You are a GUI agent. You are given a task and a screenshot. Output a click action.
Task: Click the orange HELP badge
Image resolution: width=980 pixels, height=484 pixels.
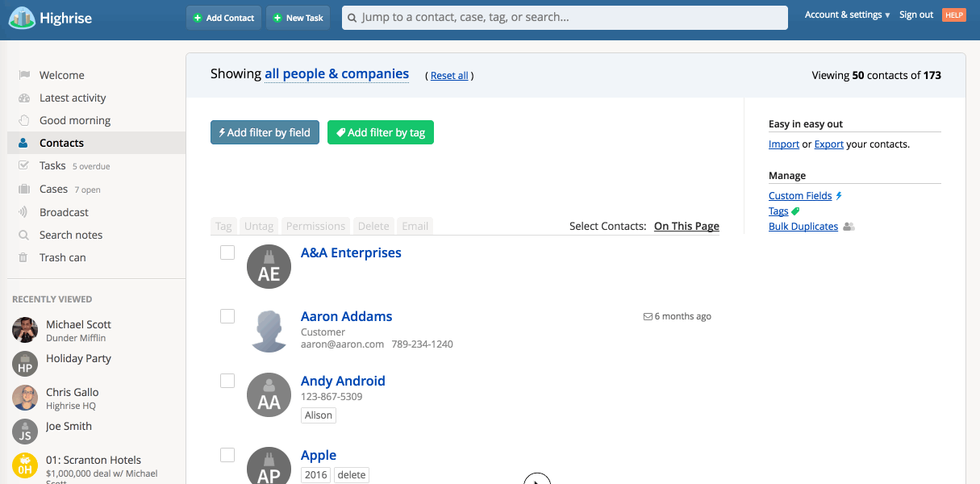click(x=954, y=15)
